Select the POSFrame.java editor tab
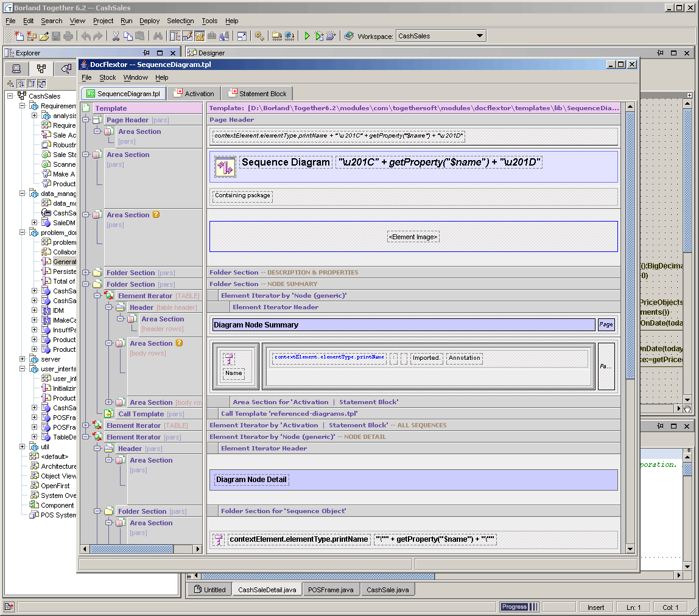Screen dimensions: 699x616 point(331,589)
